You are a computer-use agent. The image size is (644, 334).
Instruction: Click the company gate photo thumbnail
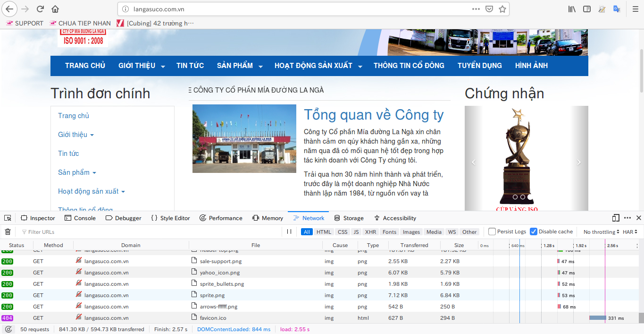244,138
